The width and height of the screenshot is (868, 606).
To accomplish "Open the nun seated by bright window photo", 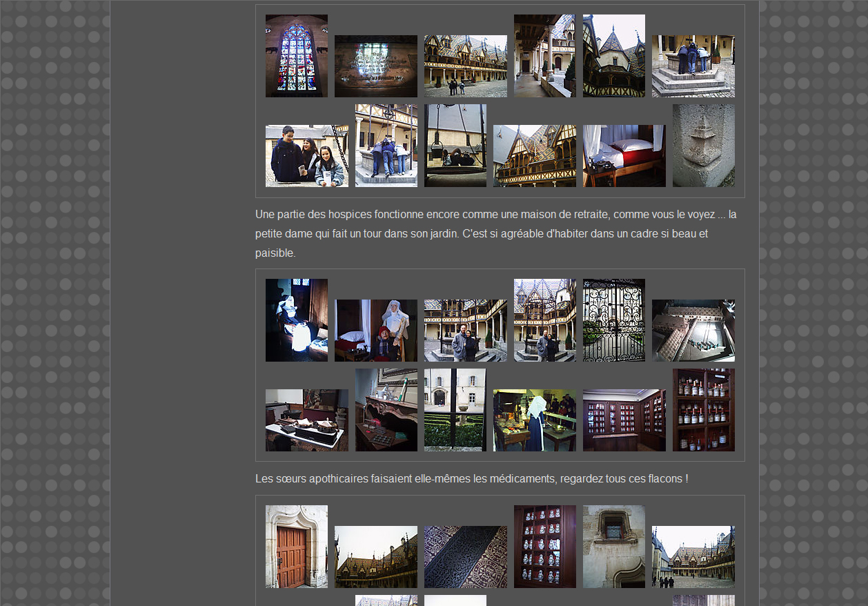I will [296, 320].
